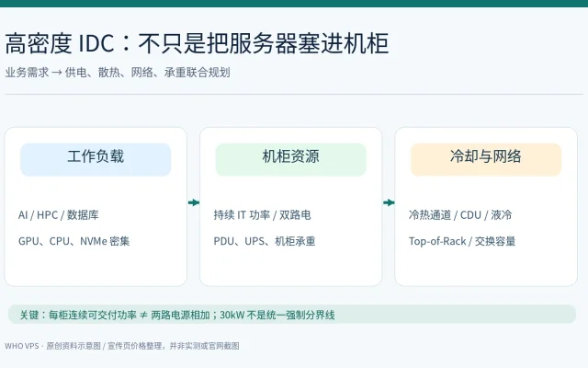Select the blue 工作负载 header pill
This screenshot has width=588, height=368.
(96, 159)
